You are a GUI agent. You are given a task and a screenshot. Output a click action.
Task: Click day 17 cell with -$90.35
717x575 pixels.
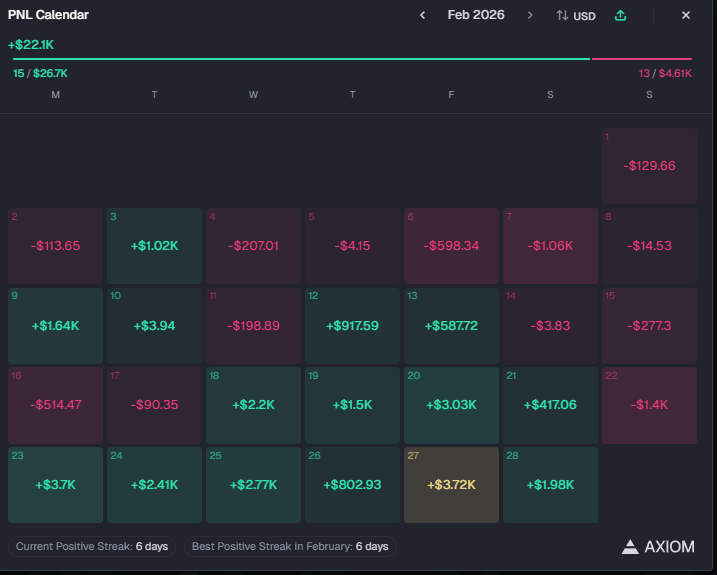[x=154, y=405]
